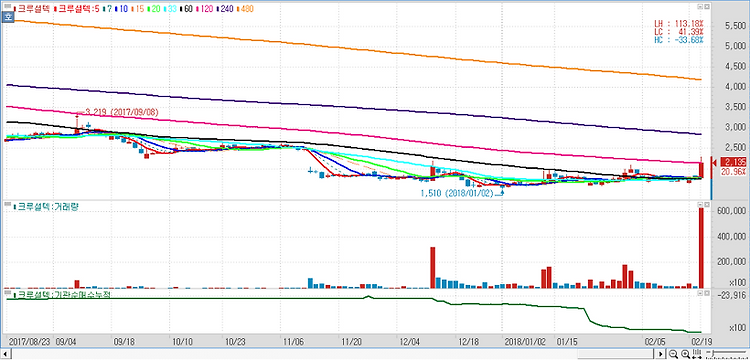Click the 크루셜텍:거래량 volume legend
The image size is (750, 360).
46,207
